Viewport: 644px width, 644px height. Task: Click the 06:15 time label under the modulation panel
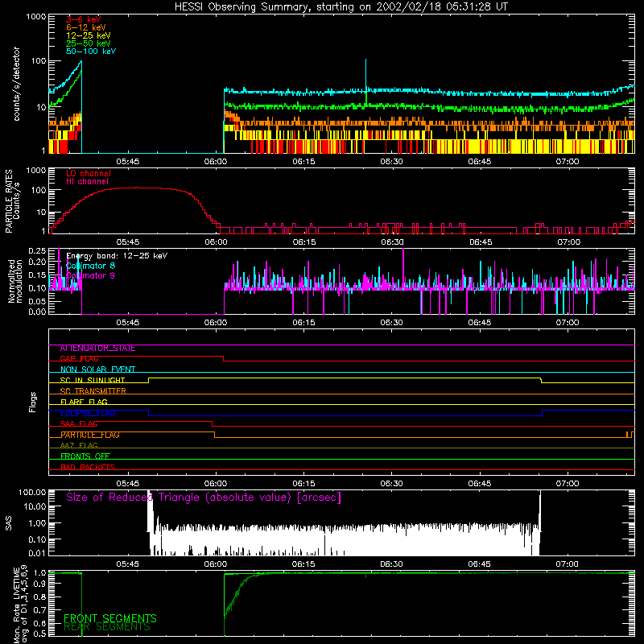[303, 323]
